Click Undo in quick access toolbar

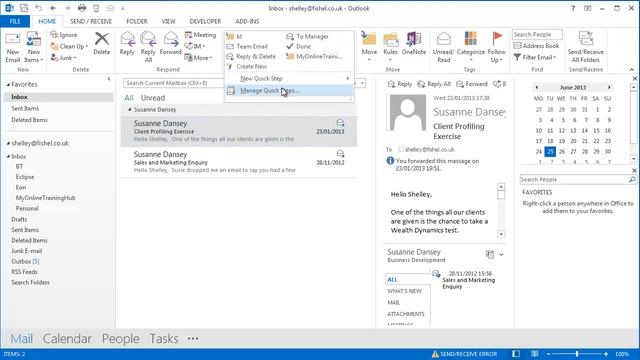[x=38, y=8]
